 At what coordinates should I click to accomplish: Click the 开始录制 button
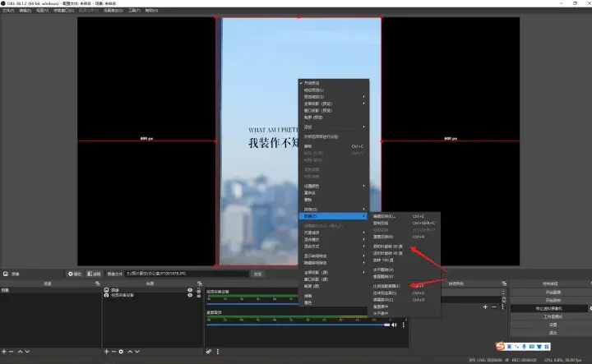click(552, 300)
